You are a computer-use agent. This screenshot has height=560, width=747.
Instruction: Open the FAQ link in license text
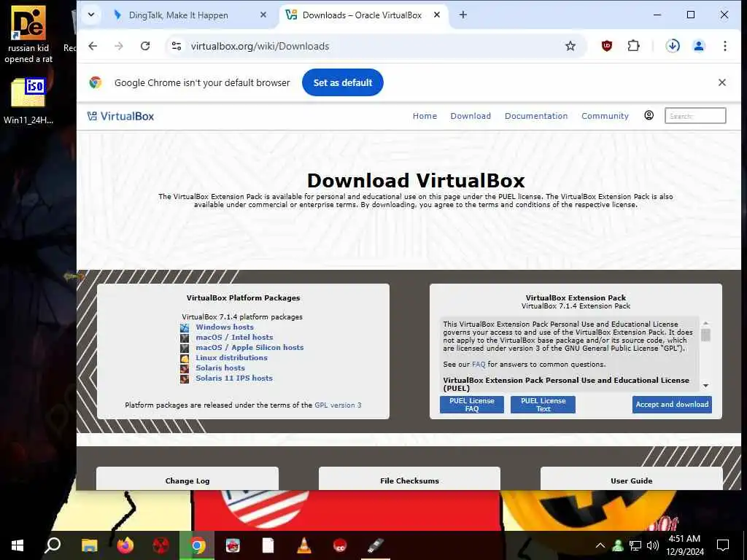point(479,365)
